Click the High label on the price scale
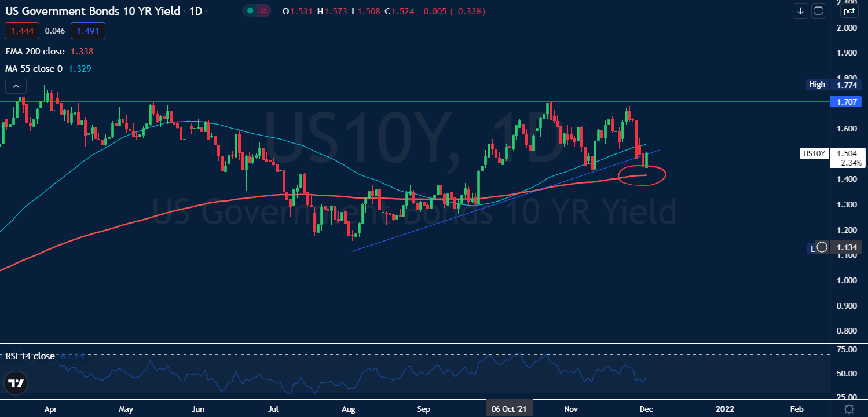Image resolution: width=868 pixels, height=417 pixels. (x=817, y=85)
